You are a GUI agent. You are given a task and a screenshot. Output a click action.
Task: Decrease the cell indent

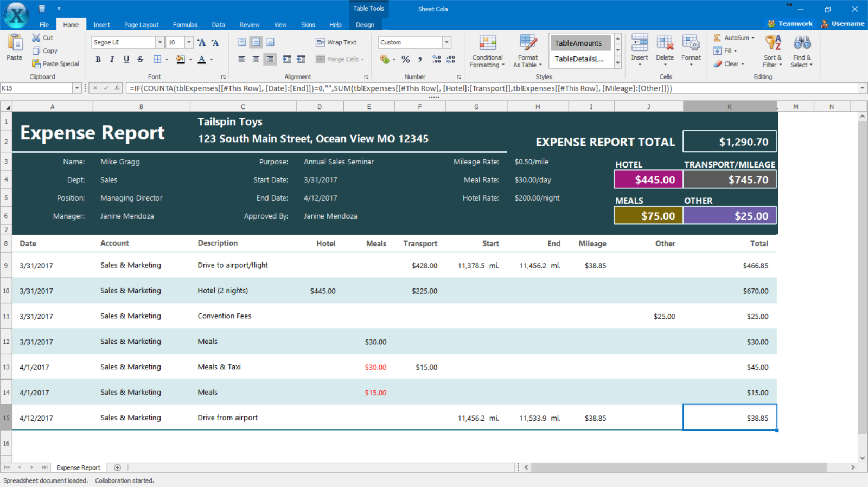point(287,59)
